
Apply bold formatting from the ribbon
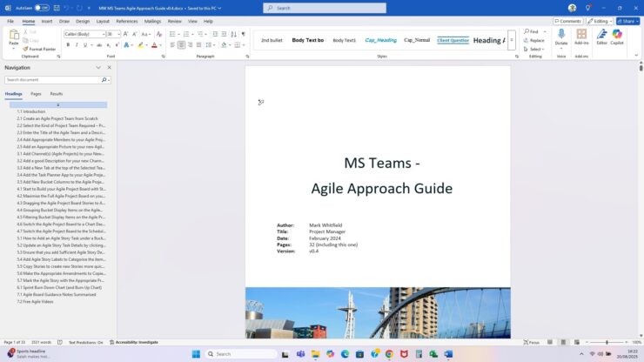tap(68, 44)
